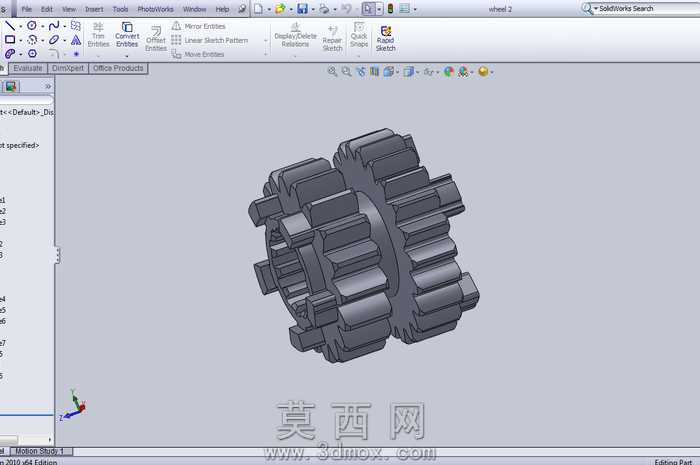Click Zoom to Fit icon
Image resolution: width=700 pixels, height=465 pixels.
tap(332, 71)
